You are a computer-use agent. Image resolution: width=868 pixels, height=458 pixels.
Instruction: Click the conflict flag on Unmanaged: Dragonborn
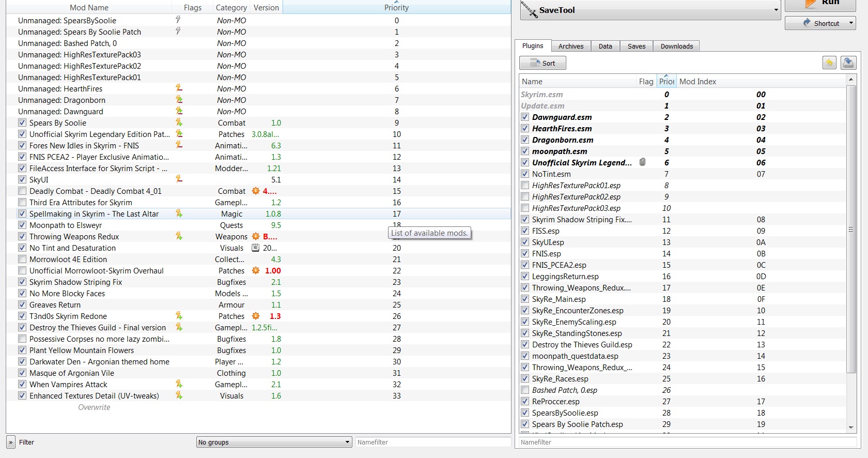(x=179, y=100)
